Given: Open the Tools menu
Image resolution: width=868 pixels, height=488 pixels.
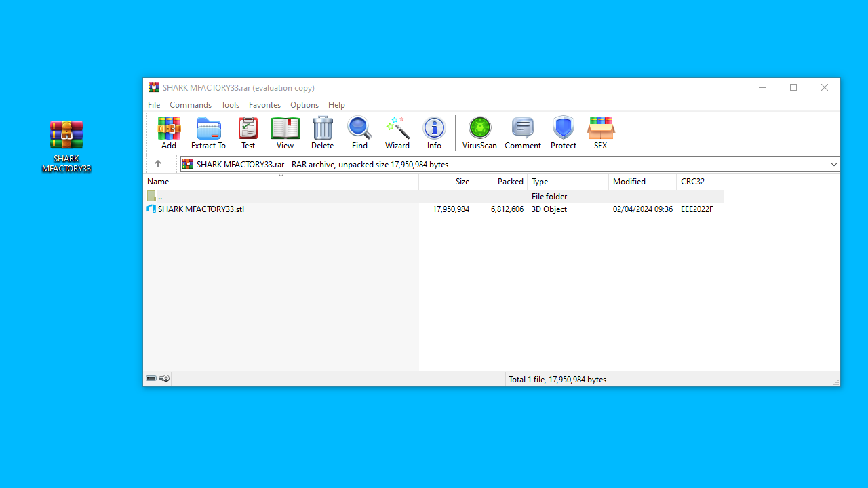Looking at the screenshot, I should coord(230,105).
